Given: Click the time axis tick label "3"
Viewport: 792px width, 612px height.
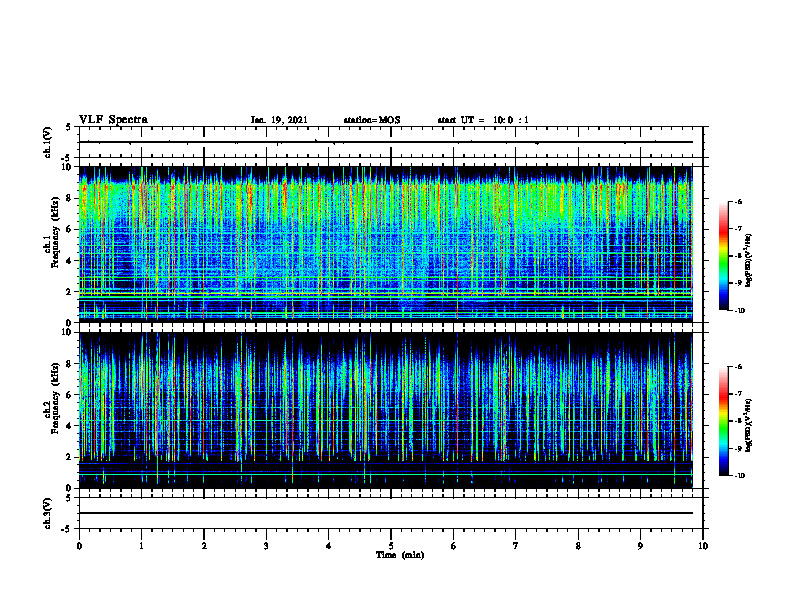Looking at the screenshot, I should pos(266,546).
